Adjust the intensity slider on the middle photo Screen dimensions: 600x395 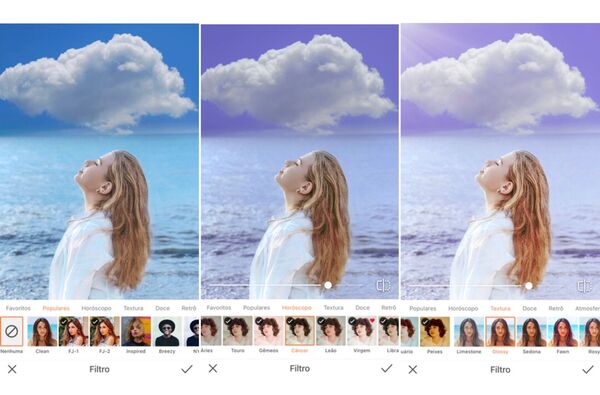[x=328, y=286]
